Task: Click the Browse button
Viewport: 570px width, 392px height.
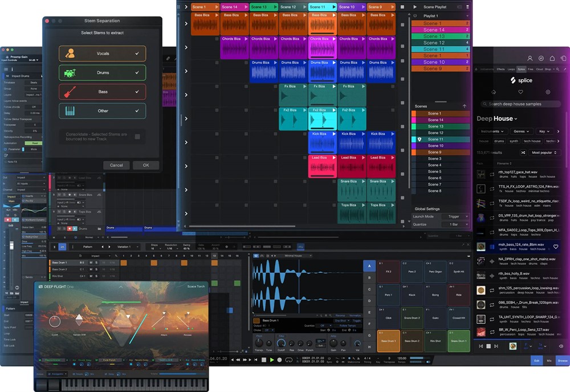Action: 563,361
